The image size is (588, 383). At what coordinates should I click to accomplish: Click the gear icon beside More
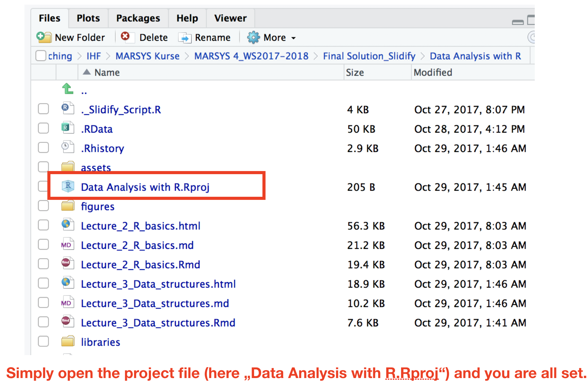(x=253, y=37)
